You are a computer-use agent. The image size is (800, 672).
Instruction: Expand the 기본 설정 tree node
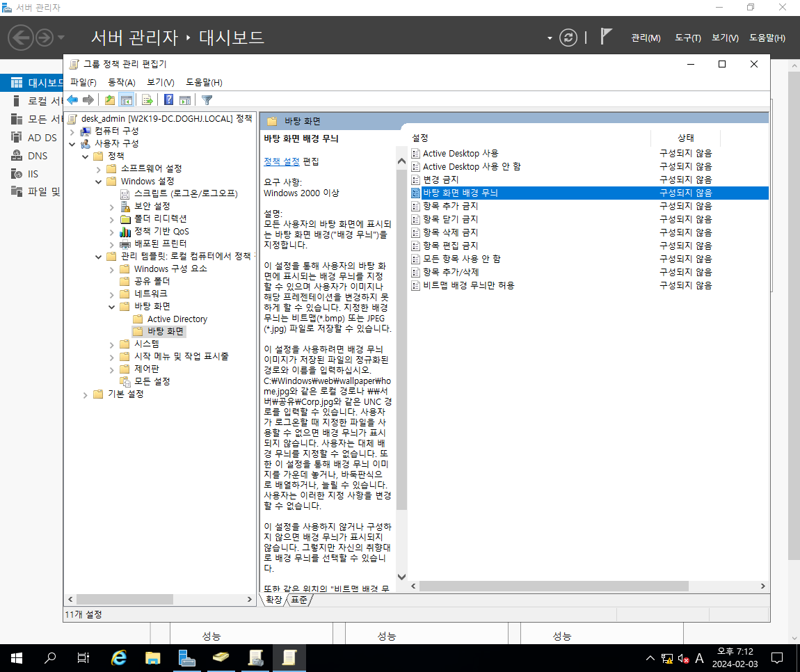tap(85, 394)
